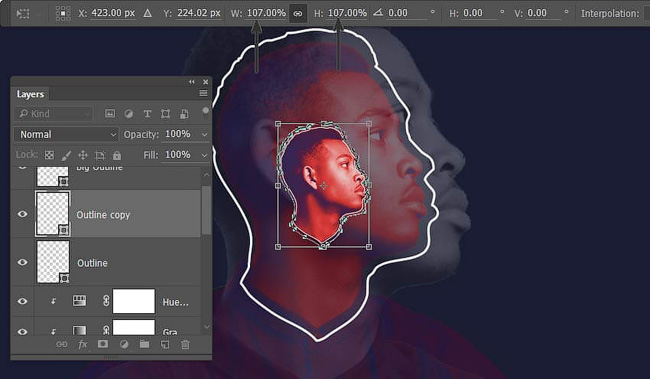Create new fill or adjustment layer

click(124, 344)
